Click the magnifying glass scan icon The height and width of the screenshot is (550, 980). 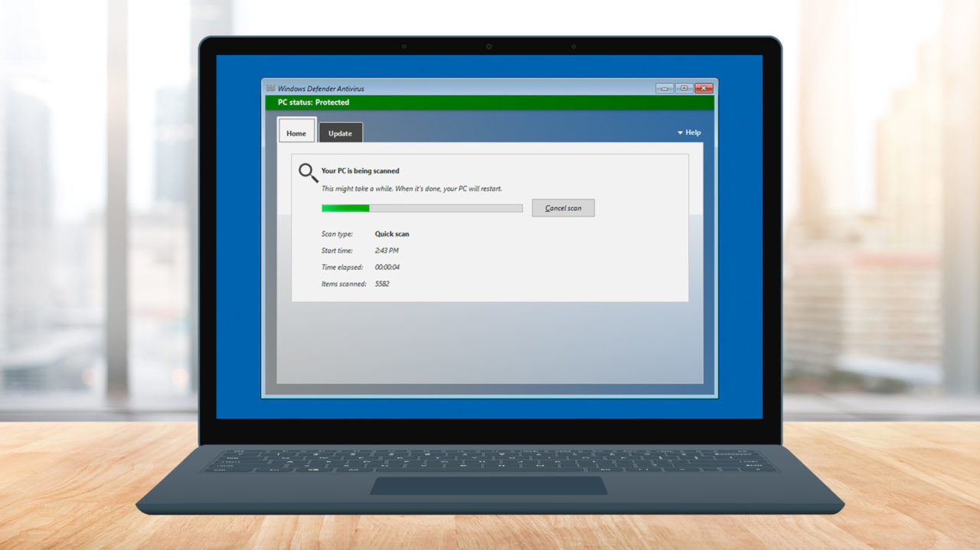tap(308, 173)
